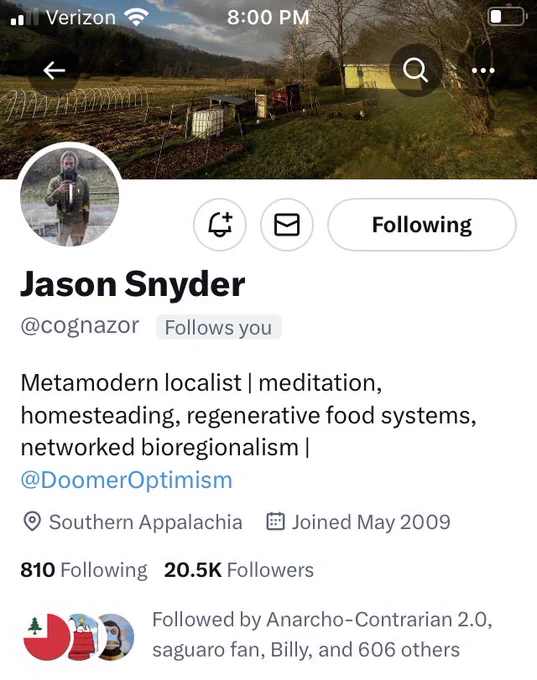537x680 pixels.
Task: Tap the Wi-Fi indicator in status bar
Action: (x=136, y=17)
